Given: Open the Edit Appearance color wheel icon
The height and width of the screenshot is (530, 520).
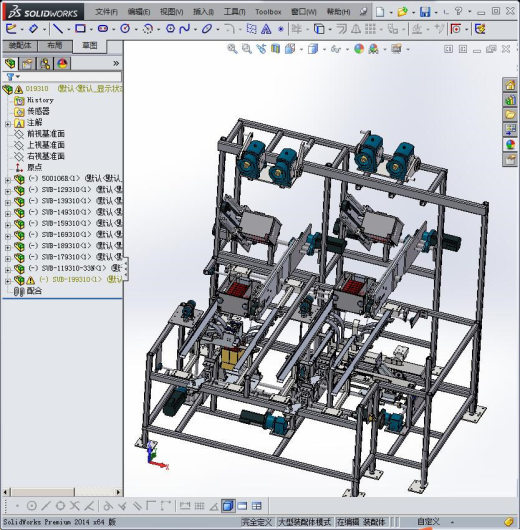Looking at the screenshot, I should [x=359, y=49].
